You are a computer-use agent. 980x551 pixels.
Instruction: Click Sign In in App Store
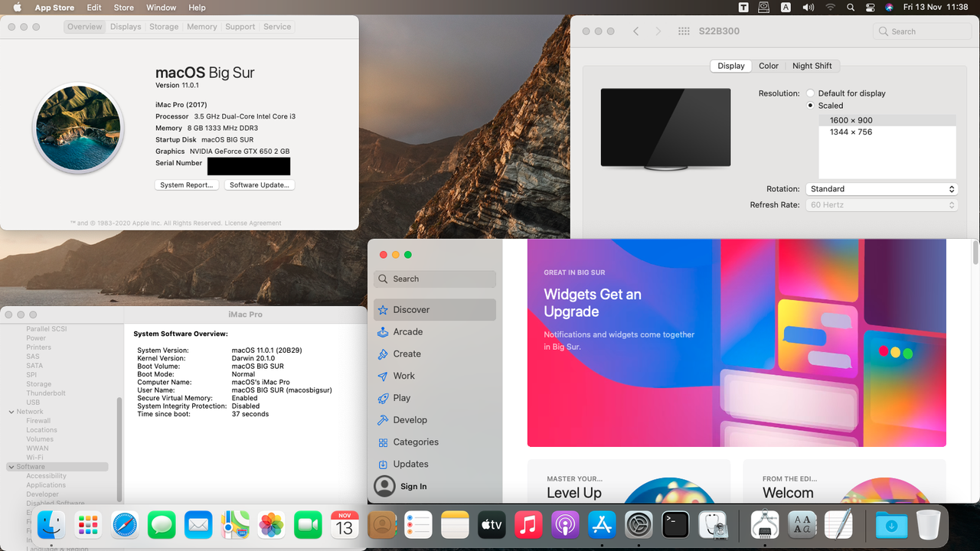pyautogui.click(x=413, y=487)
